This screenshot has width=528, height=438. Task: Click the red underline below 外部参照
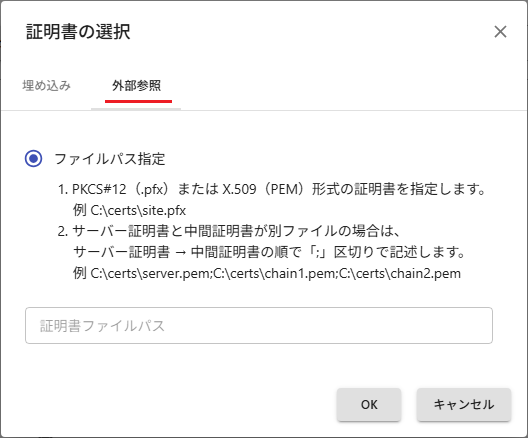(138, 101)
